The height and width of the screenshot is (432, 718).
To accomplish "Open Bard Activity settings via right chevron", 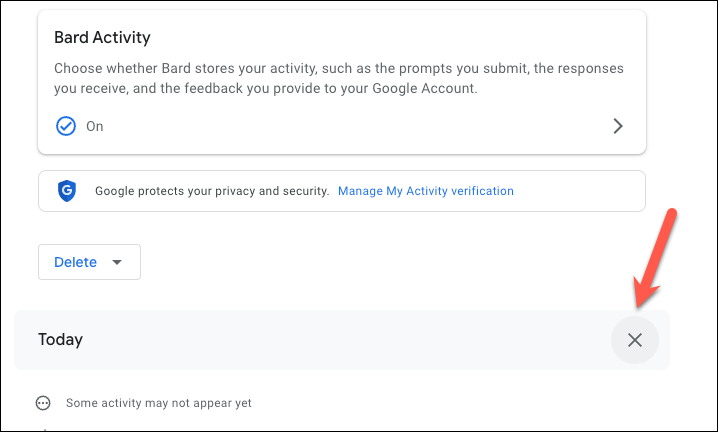I will coord(618,126).
